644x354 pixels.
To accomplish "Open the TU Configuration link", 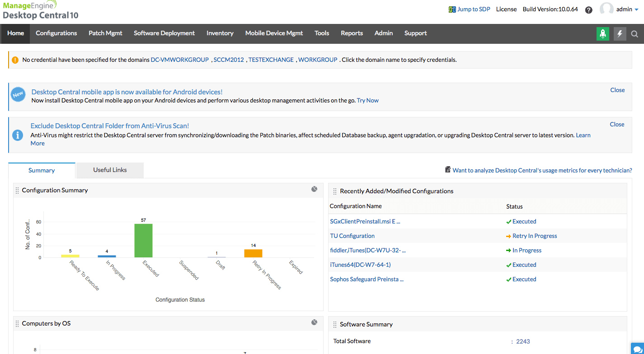I will pos(352,236).
